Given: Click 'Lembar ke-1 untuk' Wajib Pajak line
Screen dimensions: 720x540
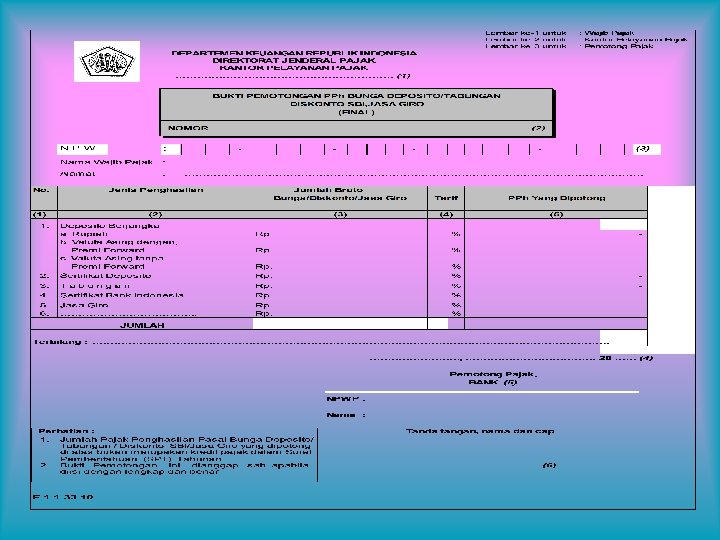Looking at the screenshot, I should [560, 33].
